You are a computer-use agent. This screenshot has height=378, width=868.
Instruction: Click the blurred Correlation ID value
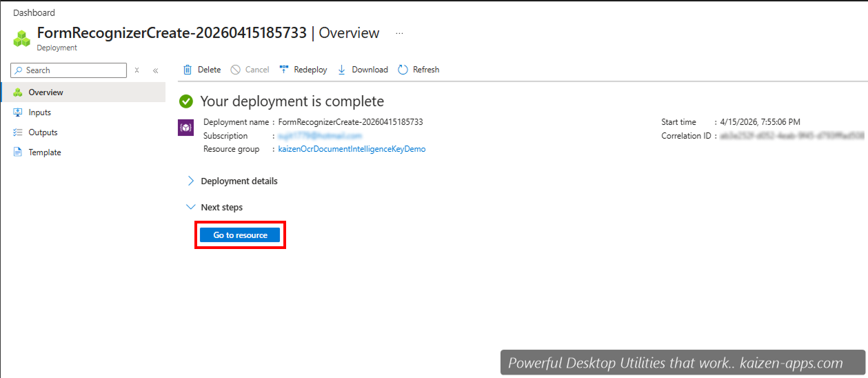[791, 136]
